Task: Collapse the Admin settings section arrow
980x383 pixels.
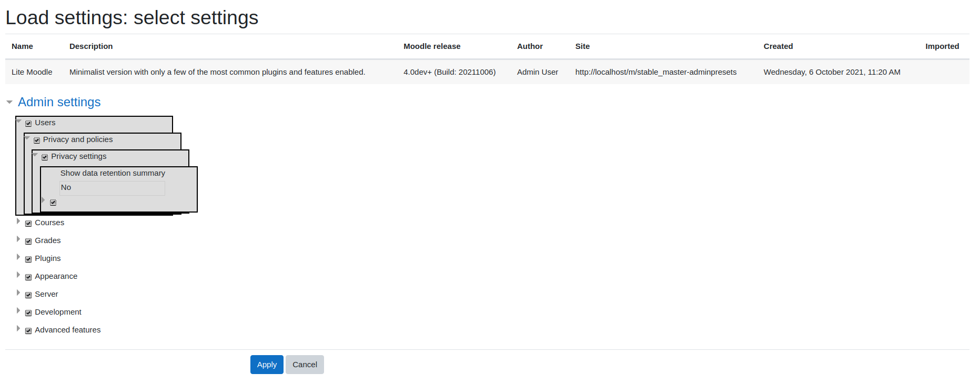Action: pyautogui.click(x=9, y=102)
